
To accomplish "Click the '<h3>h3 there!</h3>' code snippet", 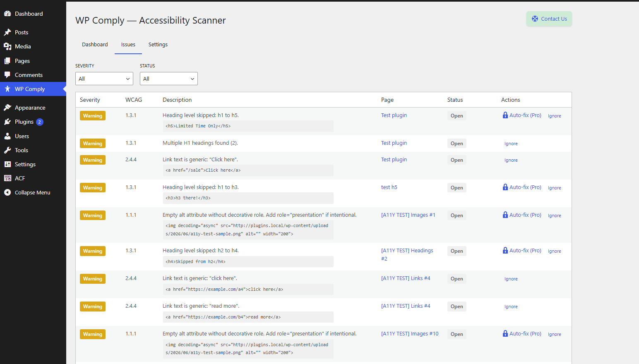I will [248, 198].
